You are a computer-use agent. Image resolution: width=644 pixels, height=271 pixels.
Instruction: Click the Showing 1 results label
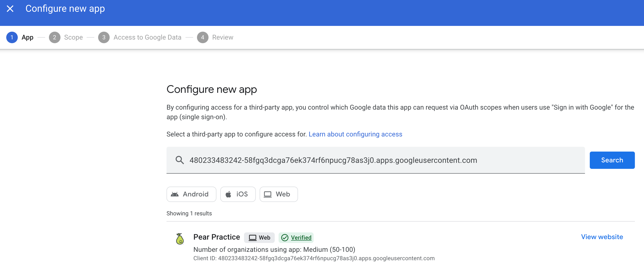click(x=189, y=213)
